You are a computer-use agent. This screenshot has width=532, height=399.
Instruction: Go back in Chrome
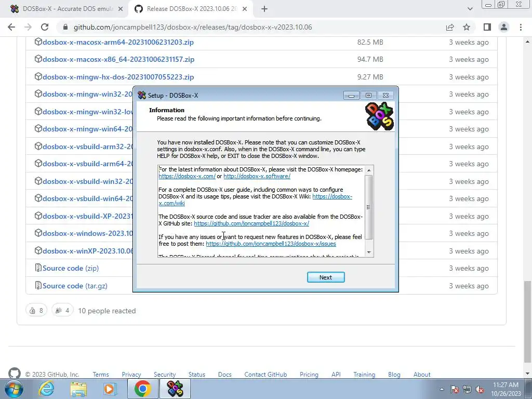click(x=11, y=27)
